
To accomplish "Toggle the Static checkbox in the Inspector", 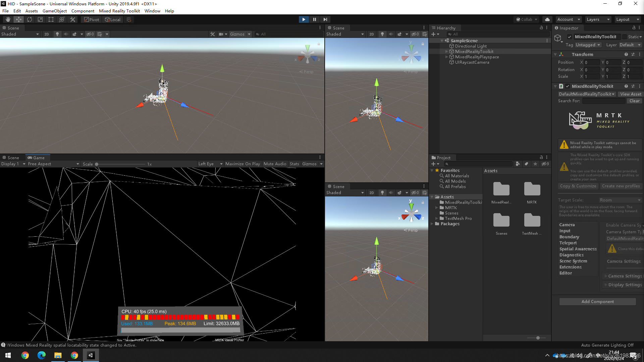I will coord(625,37).
